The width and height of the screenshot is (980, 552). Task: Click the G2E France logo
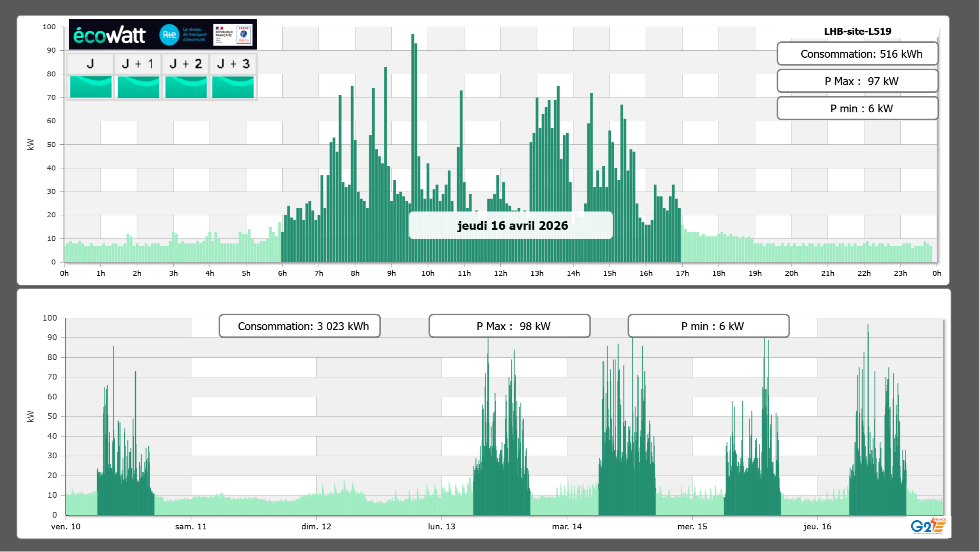tap(928, 526)
